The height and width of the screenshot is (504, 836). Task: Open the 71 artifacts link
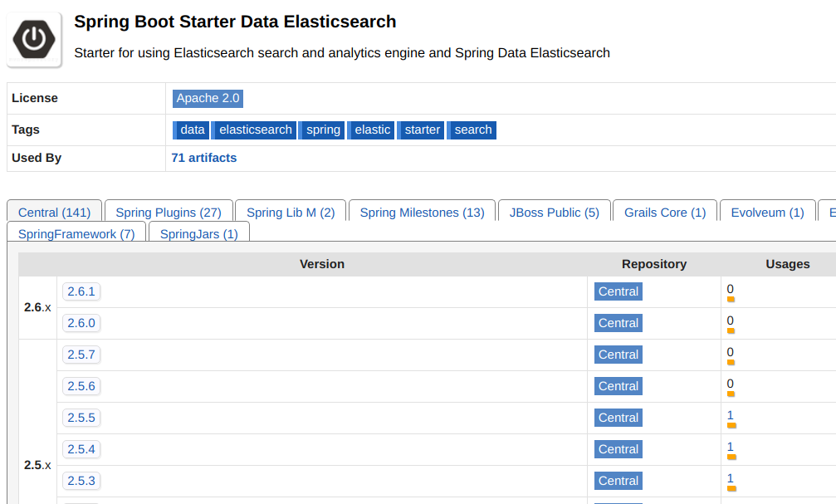point(203,158)
